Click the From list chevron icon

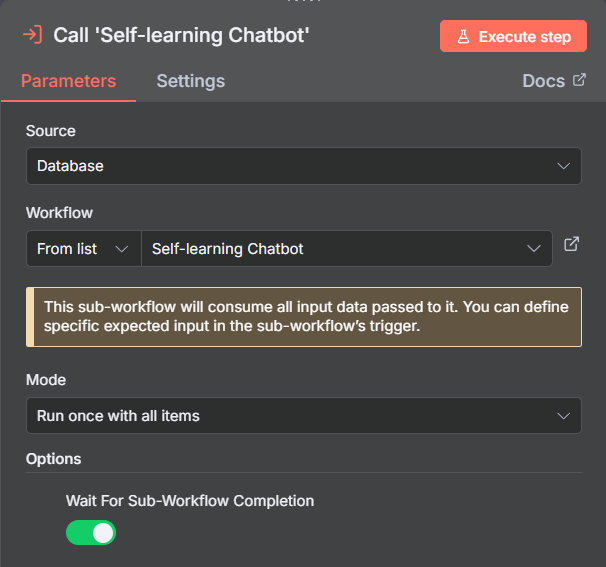122,249
